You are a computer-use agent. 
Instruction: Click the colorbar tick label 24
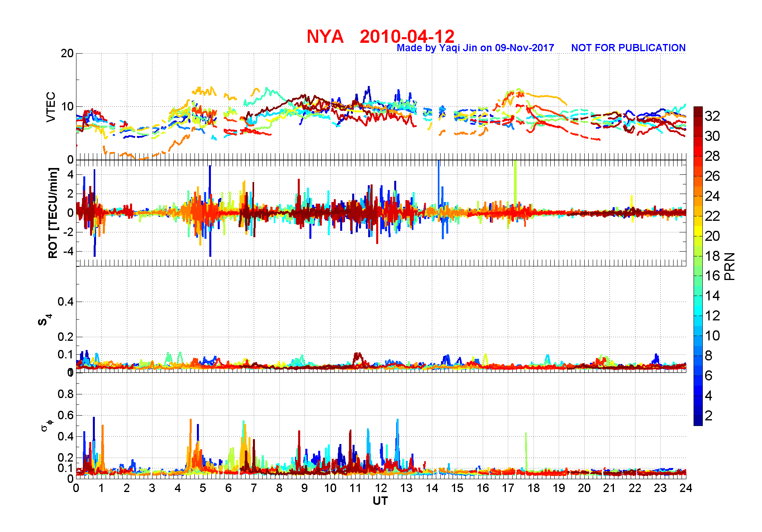coord(712,196)
